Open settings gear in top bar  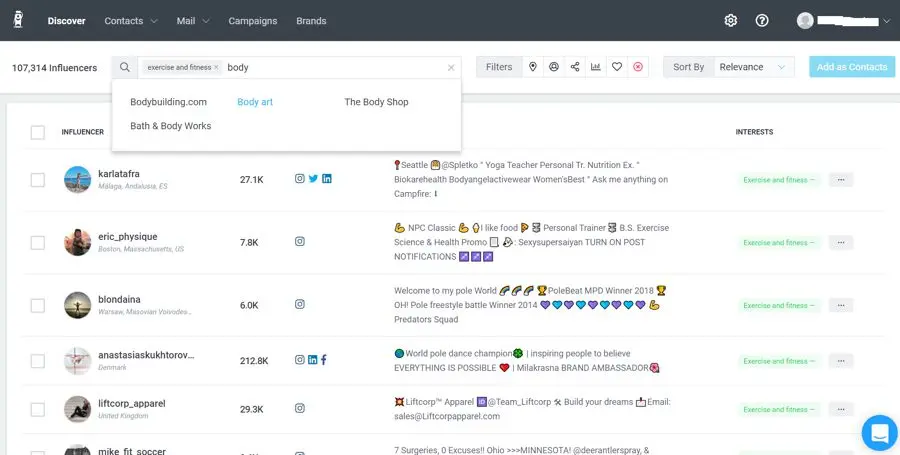(731, 20)
